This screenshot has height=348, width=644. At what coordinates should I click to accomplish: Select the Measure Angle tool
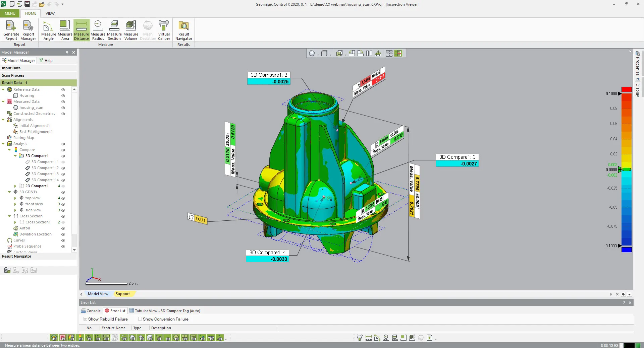pyautogui.click(x=48, y=29)
